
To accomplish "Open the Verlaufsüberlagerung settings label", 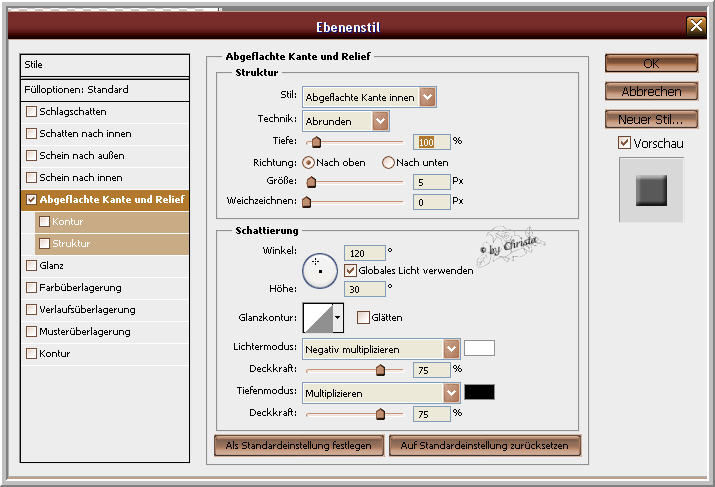I will 87,309.
